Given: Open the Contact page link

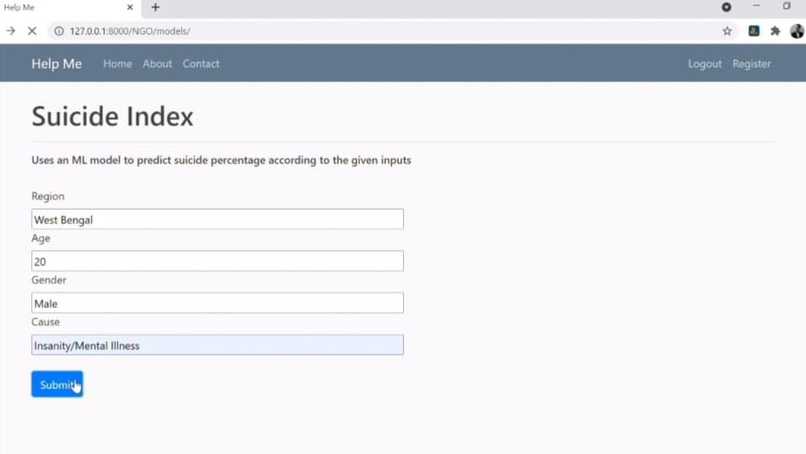Looking at the screenshot, I should [x=201, y=64].
